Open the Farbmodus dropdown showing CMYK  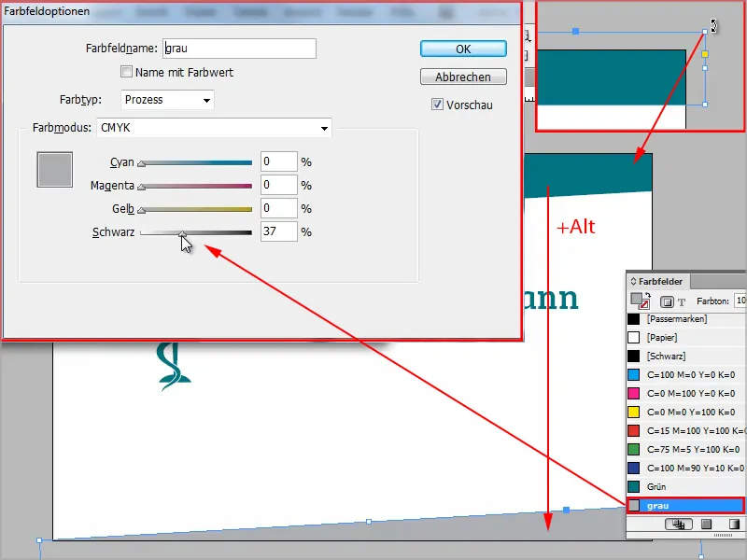tap(214, 128)
